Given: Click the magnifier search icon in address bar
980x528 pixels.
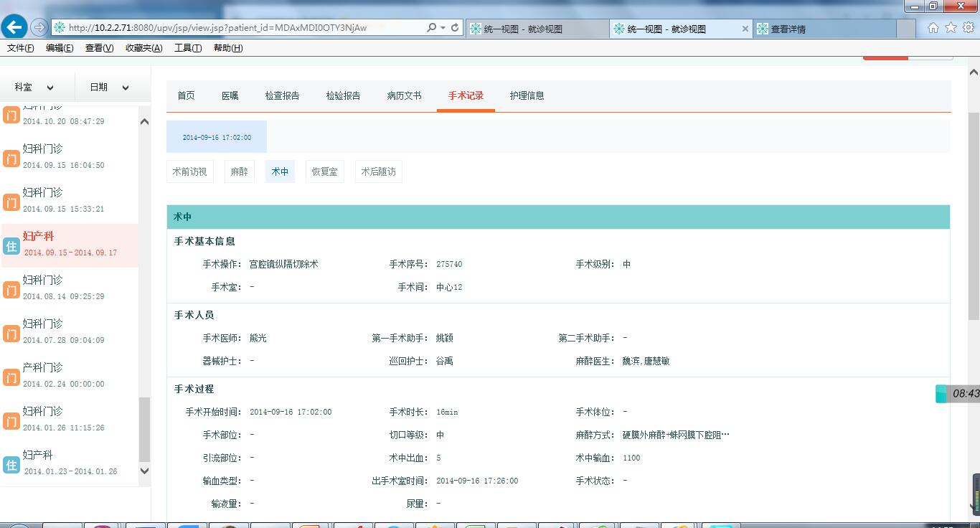Looking at the screenshot, I should (x=431, y=28).
